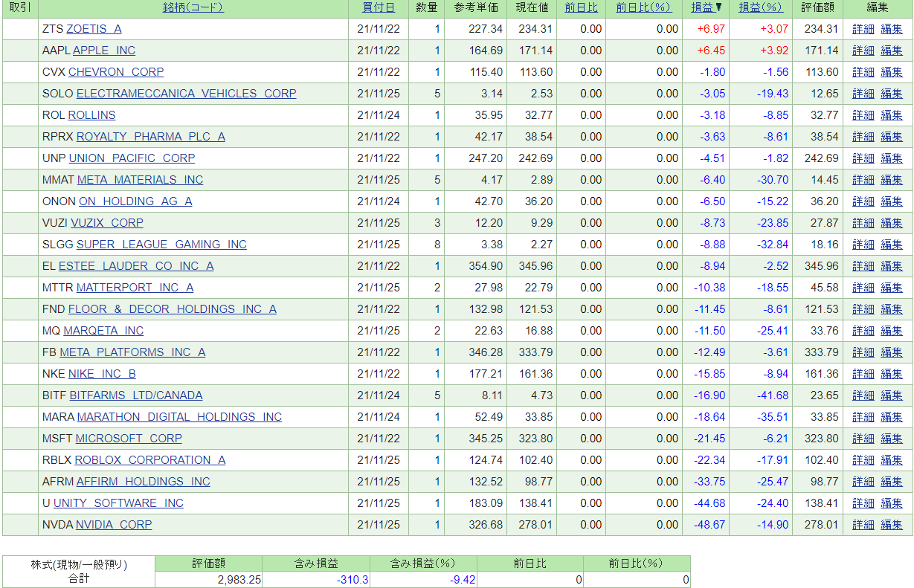View 詳細 for the BITFARMS_LTD/CANADA row
This screenshot has height=588, width=914.
pyautogui.click(x=863, y=395)
